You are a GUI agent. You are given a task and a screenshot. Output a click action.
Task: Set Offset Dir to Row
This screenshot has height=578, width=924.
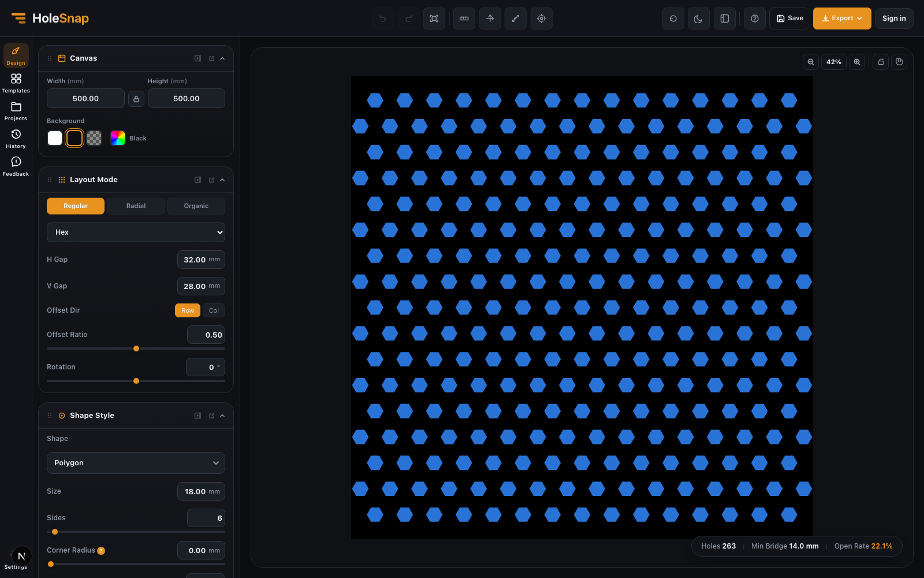coord(188,310)
